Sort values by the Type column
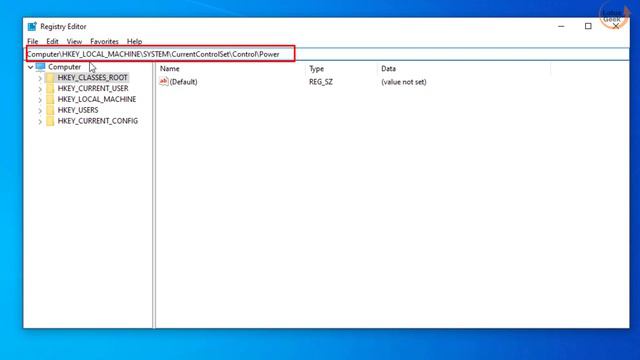This screenshot has width=640, height=360. click(x=341, y=69)
